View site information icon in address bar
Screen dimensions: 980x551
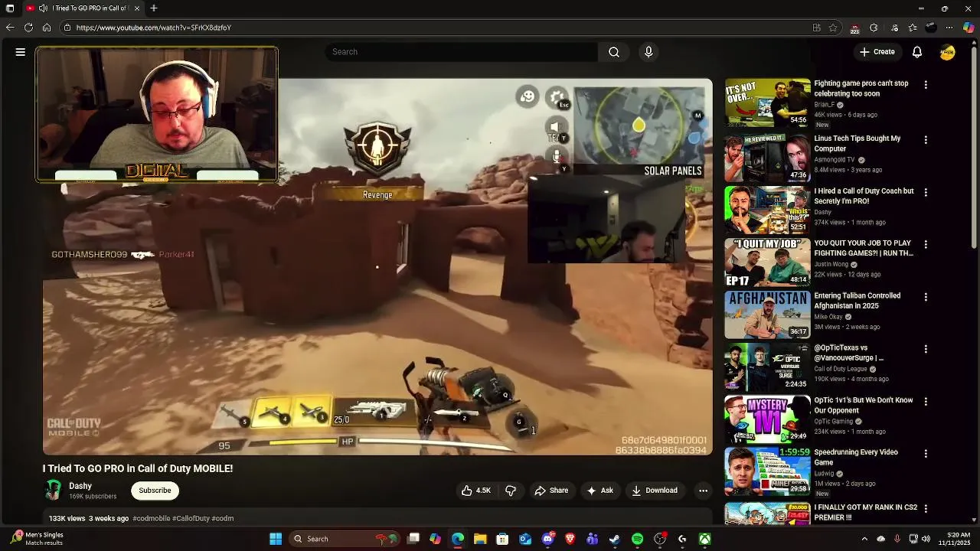point(67,28)
